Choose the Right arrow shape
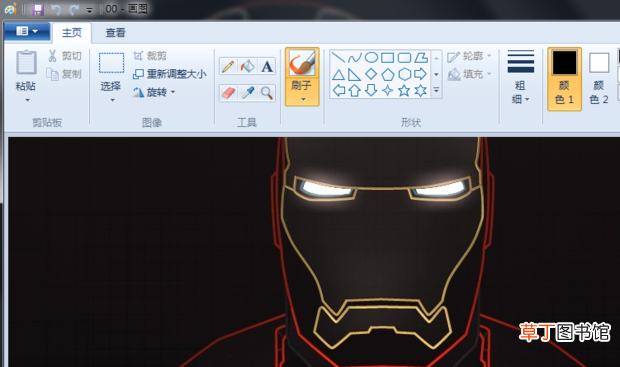 click(421, 74)
